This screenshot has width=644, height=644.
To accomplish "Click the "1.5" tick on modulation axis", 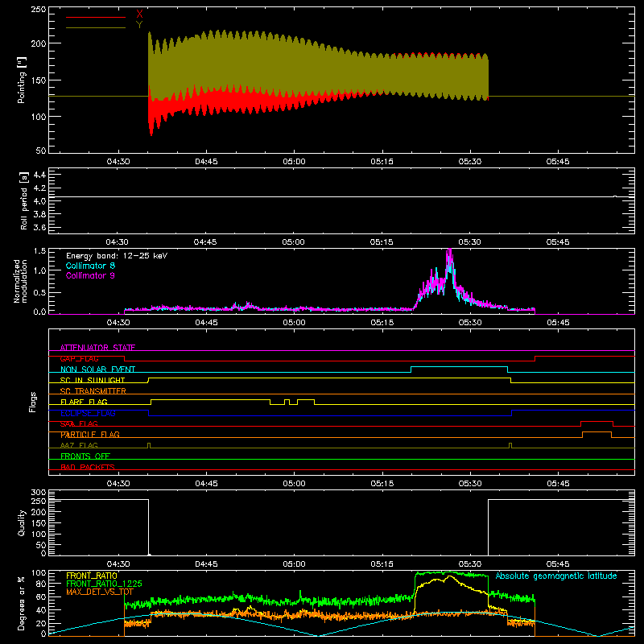I will [39, 251].
